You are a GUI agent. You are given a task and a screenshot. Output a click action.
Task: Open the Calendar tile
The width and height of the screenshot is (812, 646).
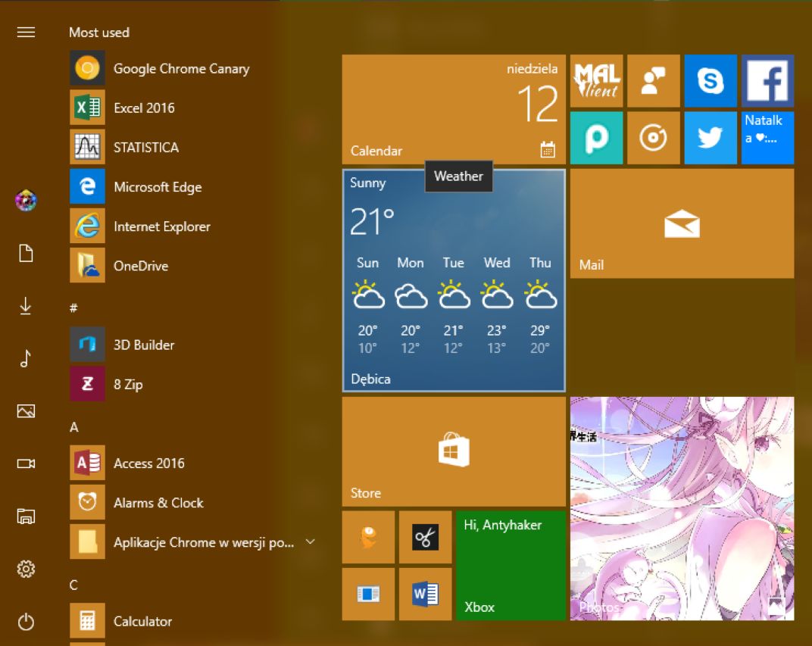coord(454,109)
